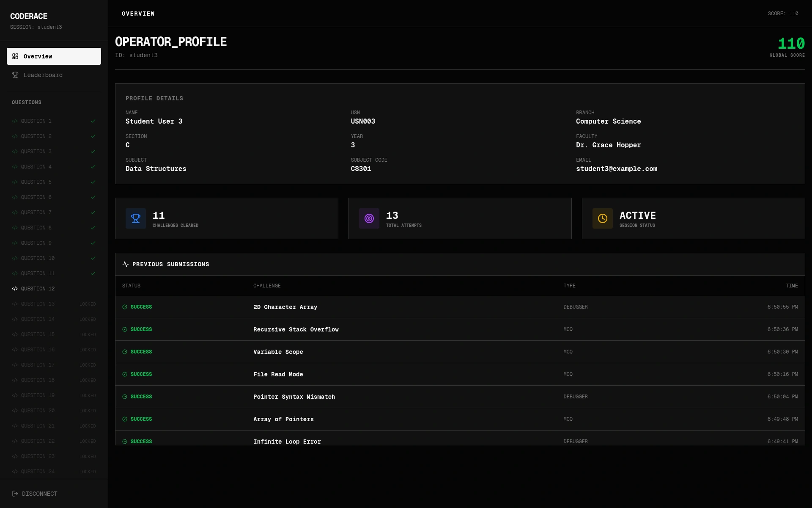Click the code icon next to Question 12
Image resolution: width=812 pixels, height=508 pixels.
coord(15,289)
